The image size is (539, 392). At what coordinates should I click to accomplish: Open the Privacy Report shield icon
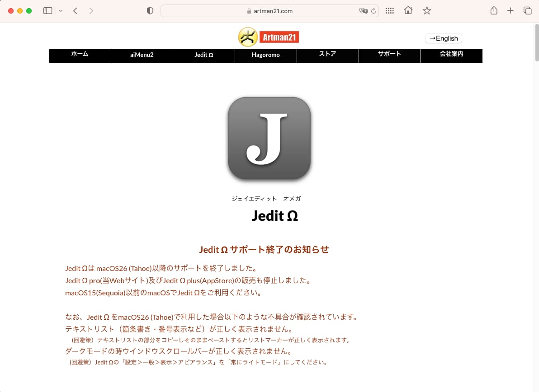pos(149,10)
